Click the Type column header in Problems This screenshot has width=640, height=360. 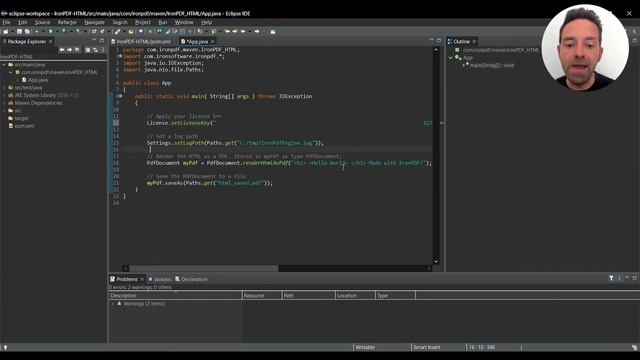pos(395,295)
